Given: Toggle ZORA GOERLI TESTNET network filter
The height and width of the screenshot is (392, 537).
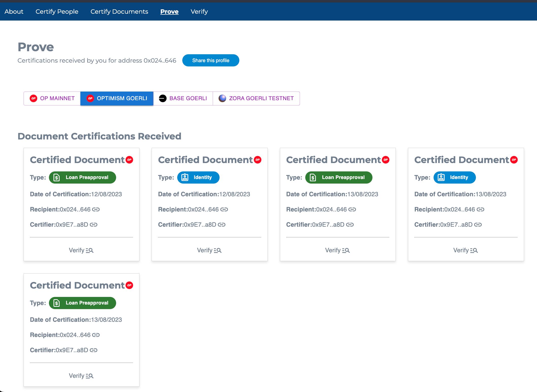Looking at the screenshot, I should point(256,98).
